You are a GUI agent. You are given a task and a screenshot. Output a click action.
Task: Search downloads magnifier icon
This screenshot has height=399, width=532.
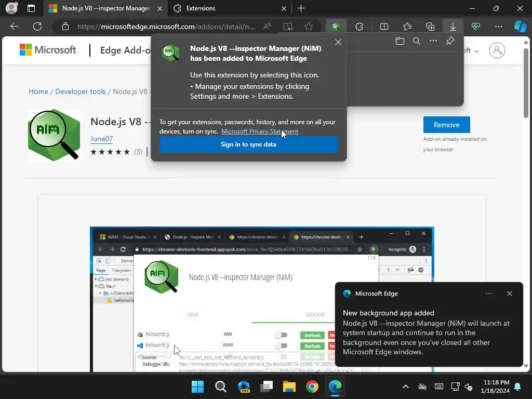point(417,41)
